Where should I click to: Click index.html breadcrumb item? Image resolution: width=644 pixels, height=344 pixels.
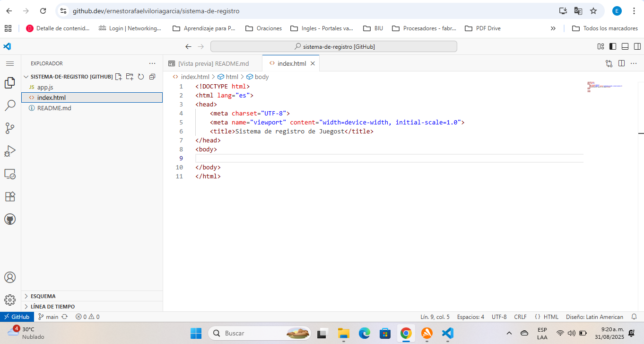click(x=191, y=77)
